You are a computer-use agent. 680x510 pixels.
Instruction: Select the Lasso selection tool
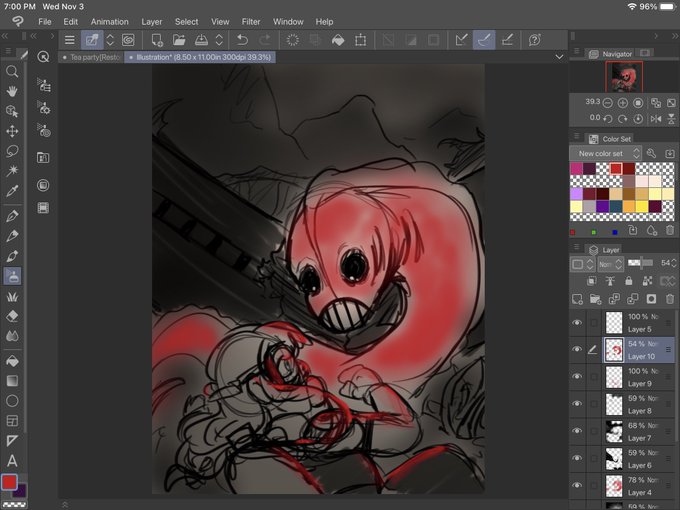[12, 151]
